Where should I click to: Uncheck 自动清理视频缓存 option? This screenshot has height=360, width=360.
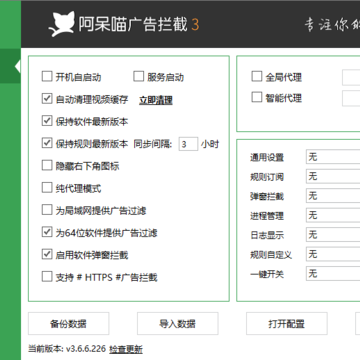pyautogui.click(x=47, y=99)
